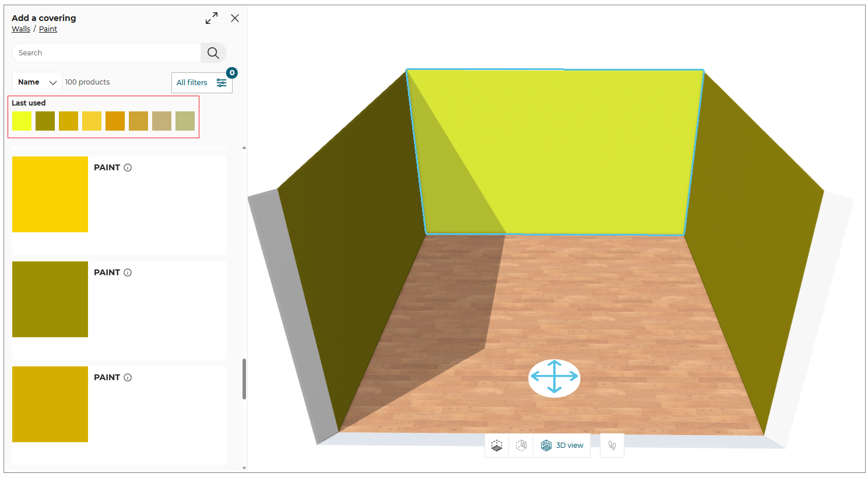Expand the covering panel to full size
Screen dimensions: 868x477
tap(212, 18)
